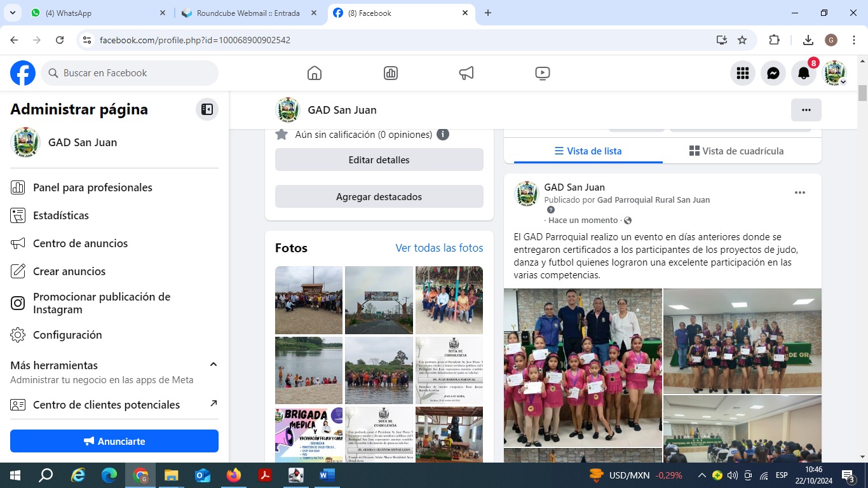Open the notifications bell
868x488 pixels.
click(x=804, y=73)
